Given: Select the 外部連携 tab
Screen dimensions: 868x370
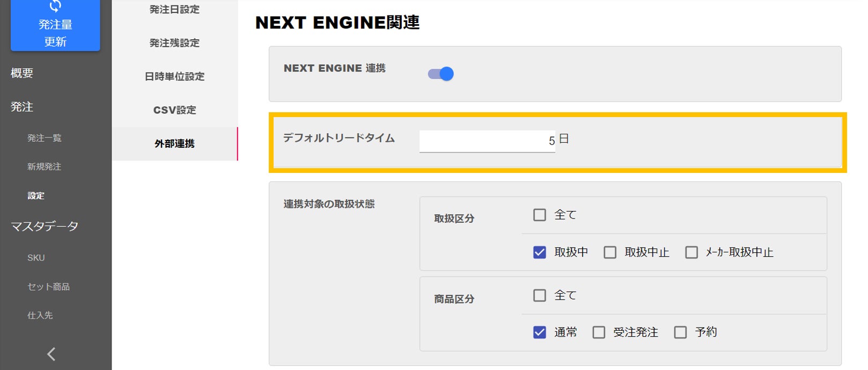Looking at the screenshot, I should (x=174, y=143).
